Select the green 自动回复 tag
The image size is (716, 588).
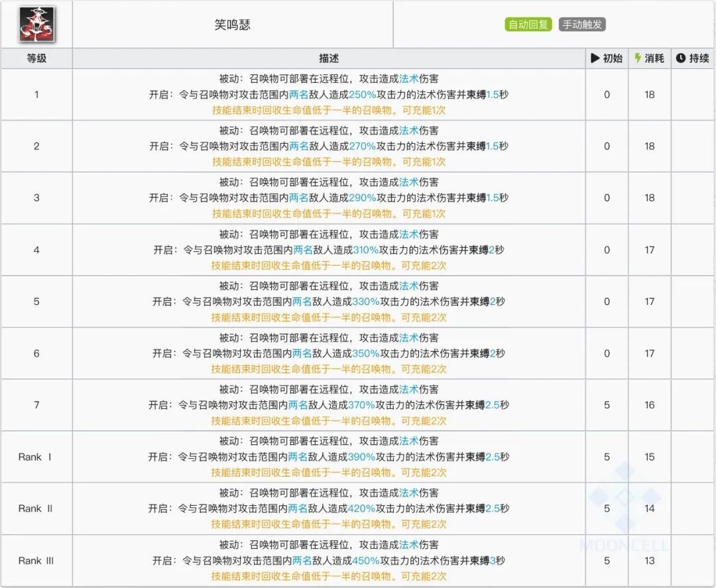(528, 25)
